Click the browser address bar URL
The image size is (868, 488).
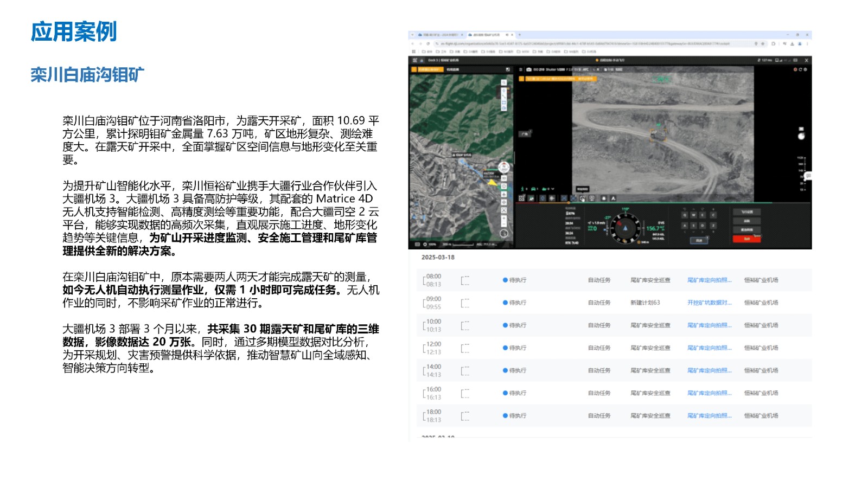tap(586, 43)
